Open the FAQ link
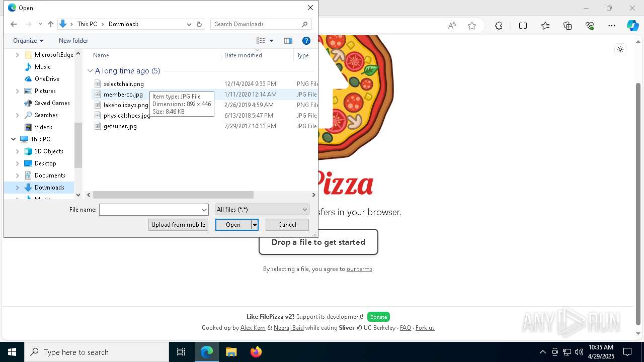The height and width of the screenshot is (362, 644). point(406,328)
